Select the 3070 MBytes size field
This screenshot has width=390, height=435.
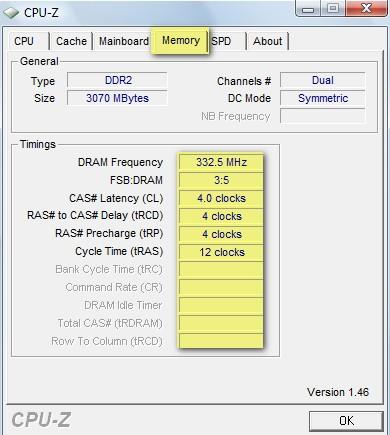click(x=117, y=98)
